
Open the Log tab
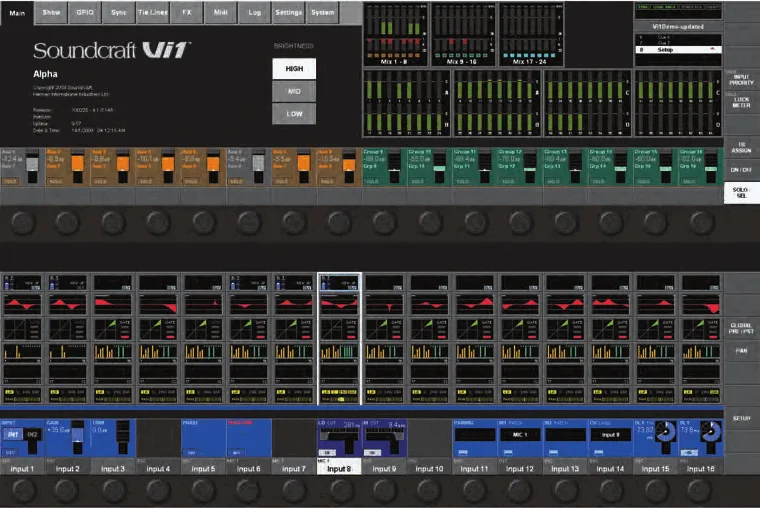tap(254, 13)
